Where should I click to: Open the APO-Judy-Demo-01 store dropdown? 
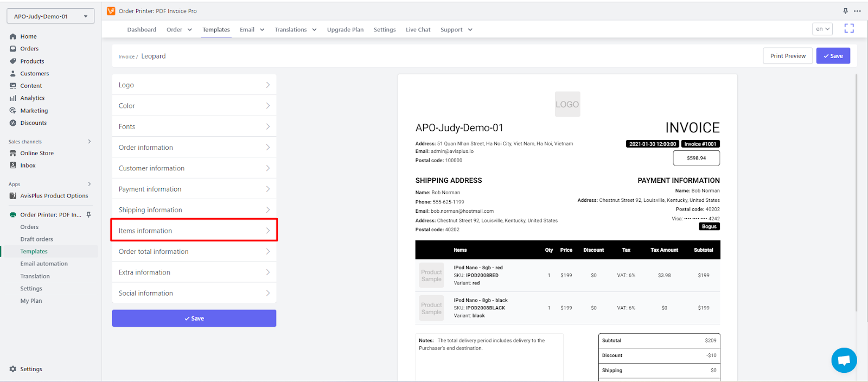(50, 16)
